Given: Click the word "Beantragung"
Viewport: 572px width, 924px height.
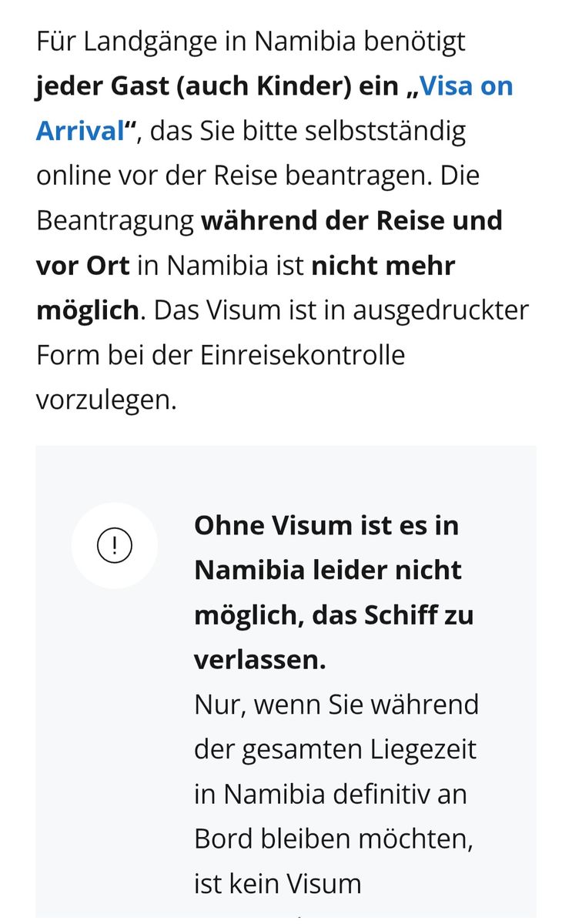Looking at the screenshot, I should point(115,220).
